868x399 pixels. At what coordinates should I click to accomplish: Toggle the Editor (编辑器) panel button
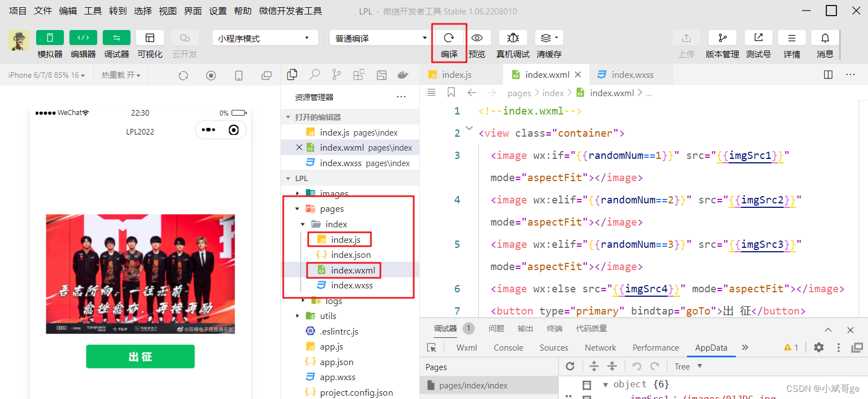click(83, 38)
